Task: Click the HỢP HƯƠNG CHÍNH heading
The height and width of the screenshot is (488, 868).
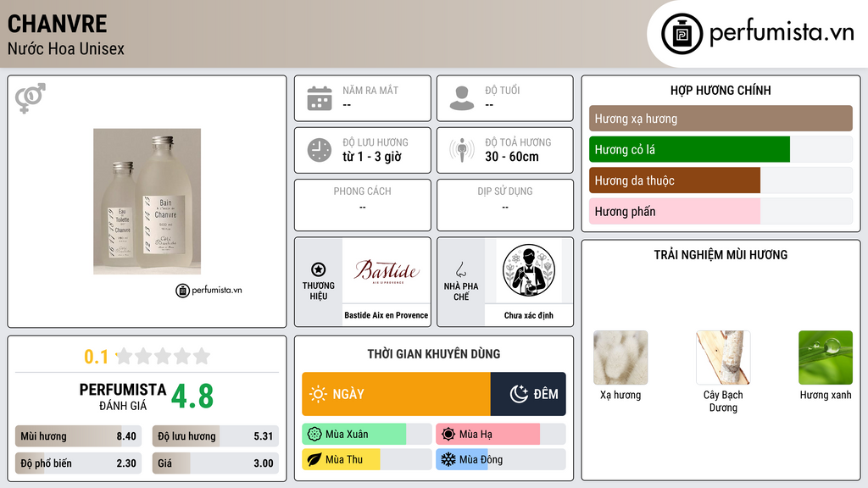Action: tap(721, 90)
